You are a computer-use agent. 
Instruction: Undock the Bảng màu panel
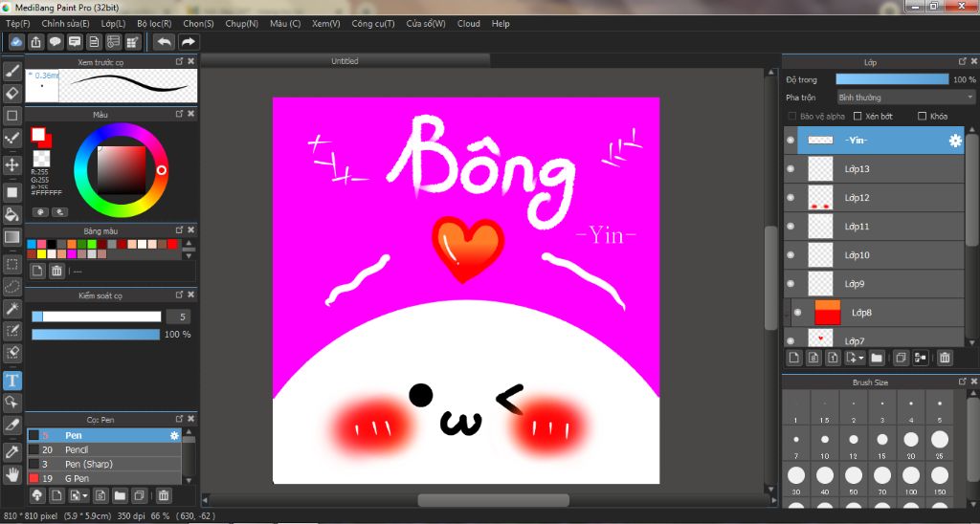tap(179, 230)
